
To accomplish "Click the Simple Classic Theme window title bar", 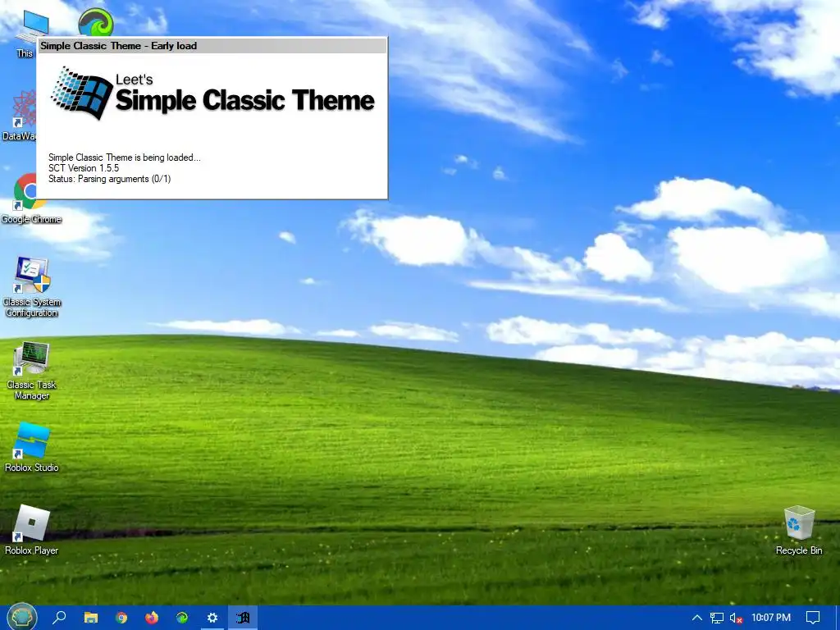I will [212, 46].
